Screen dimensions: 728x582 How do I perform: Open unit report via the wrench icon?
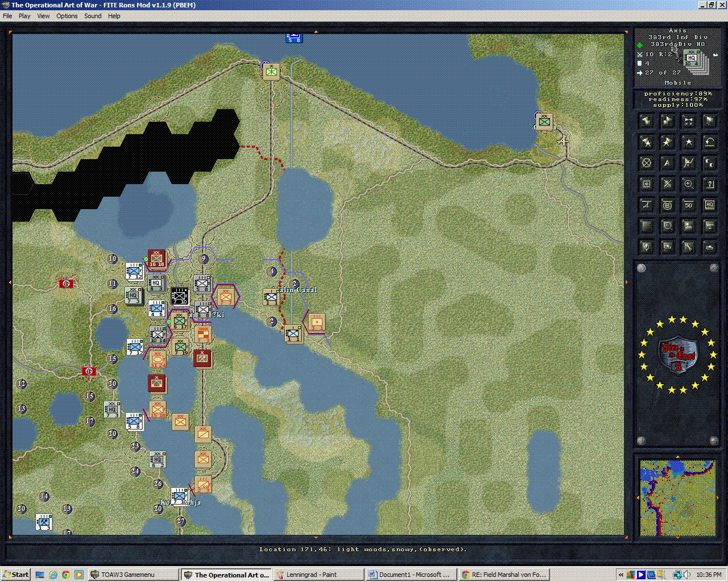(x=688, y=247)
